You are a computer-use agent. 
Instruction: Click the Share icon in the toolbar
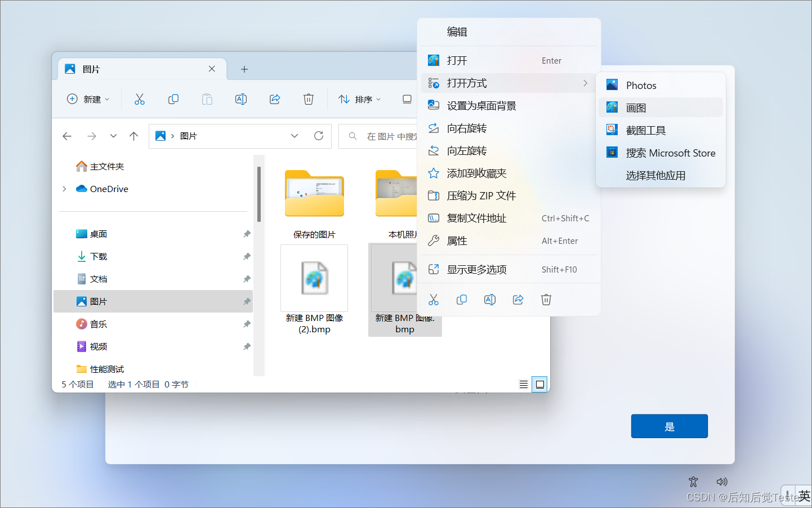[274, 99]
